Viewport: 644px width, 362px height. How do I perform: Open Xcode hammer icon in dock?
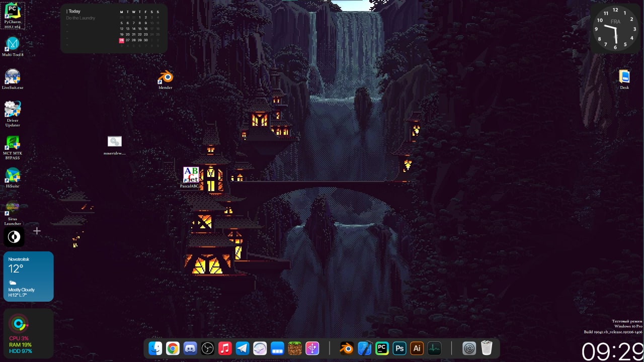pyautogui.click(x=365, y=348)
